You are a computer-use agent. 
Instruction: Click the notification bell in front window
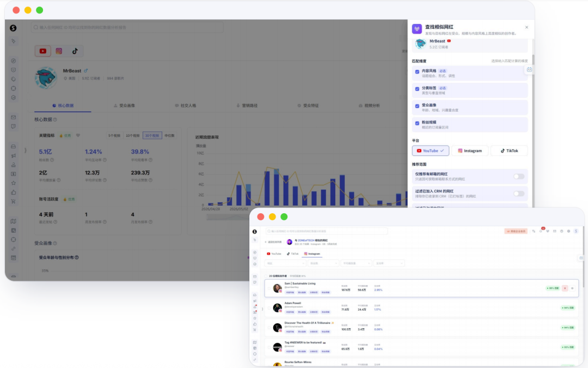tap(541, 231)
